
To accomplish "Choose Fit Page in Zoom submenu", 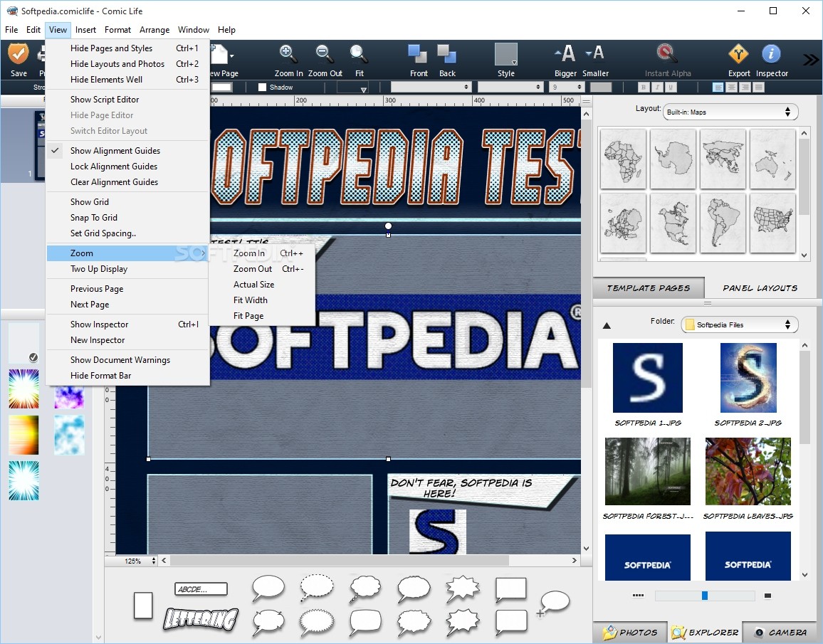I will tap(262, 316).
